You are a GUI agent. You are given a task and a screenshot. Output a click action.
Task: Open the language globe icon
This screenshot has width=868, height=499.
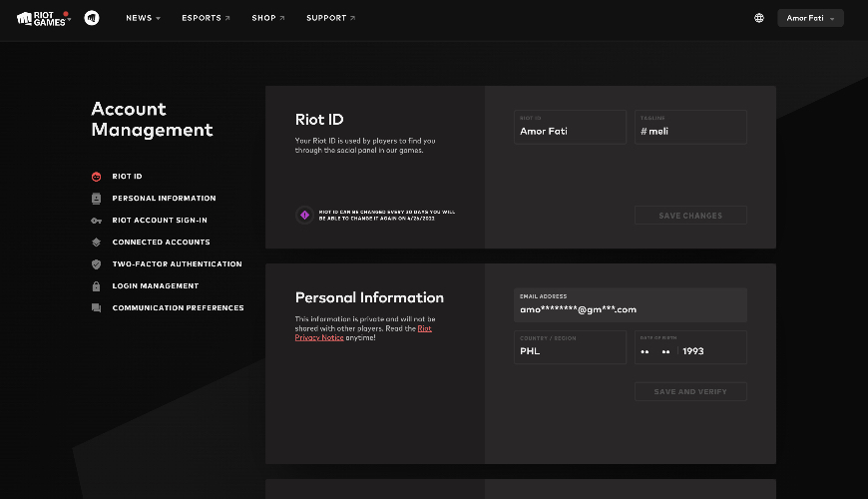[759, 18]
